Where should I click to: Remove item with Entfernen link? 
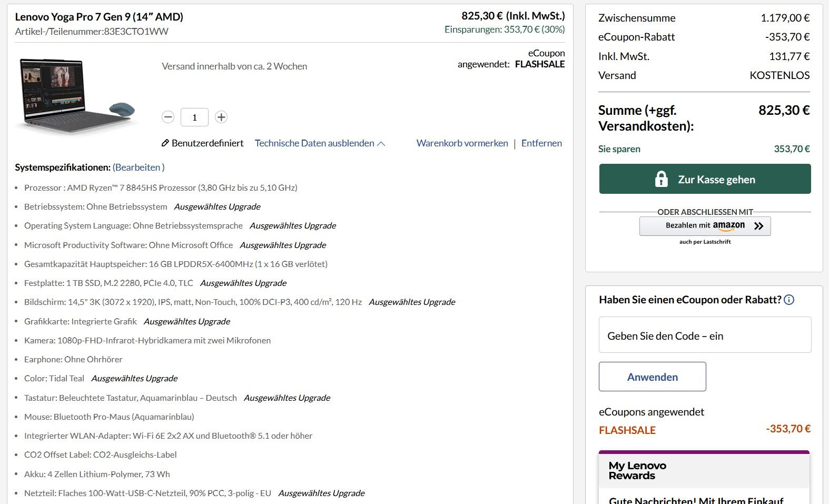(541, 143)
